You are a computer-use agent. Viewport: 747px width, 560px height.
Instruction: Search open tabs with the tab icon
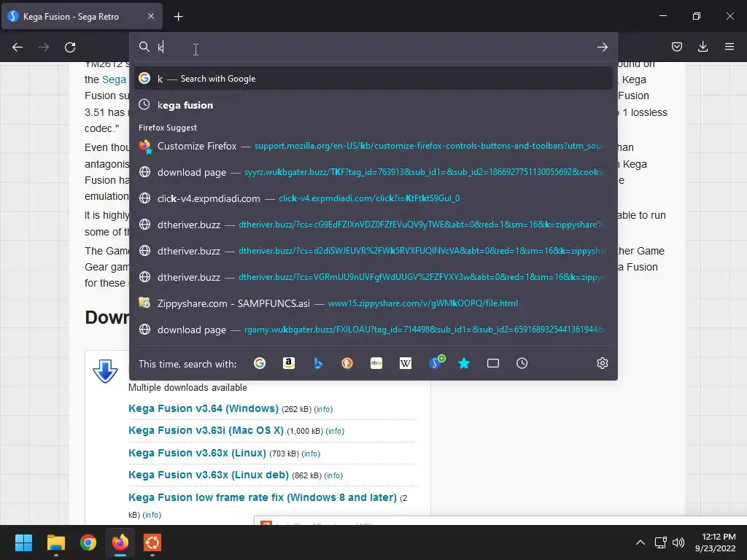click(493, 363)
